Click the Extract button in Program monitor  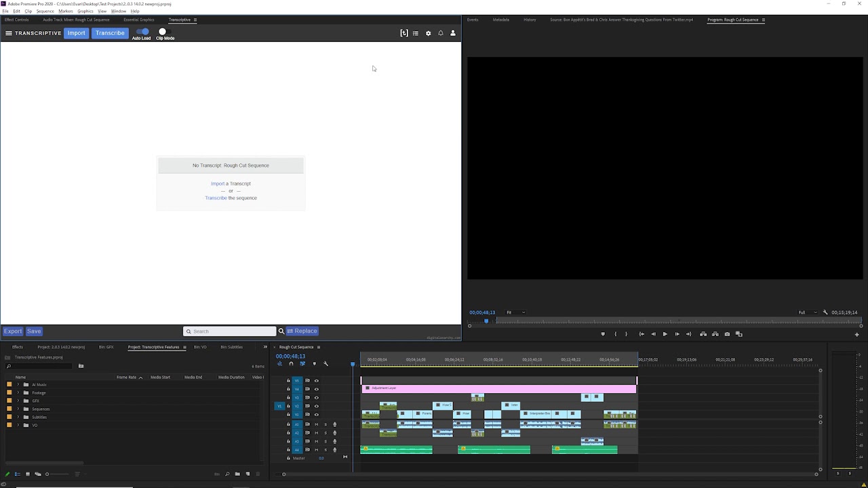coord(715,334)
